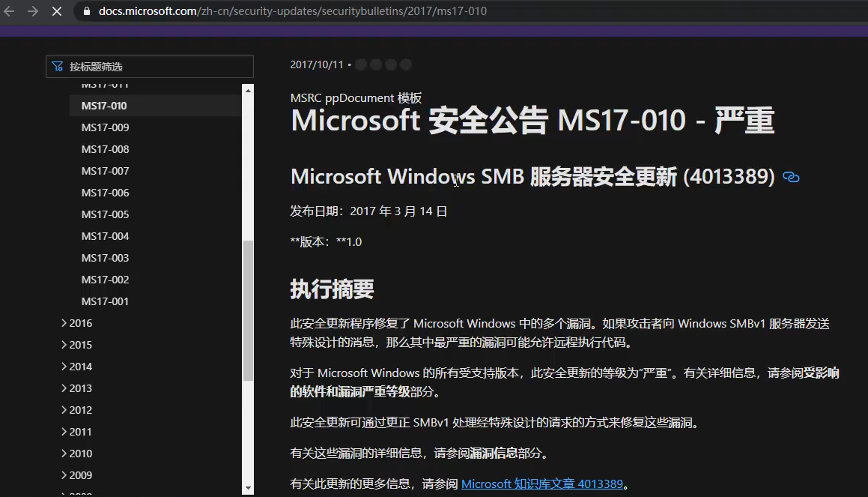Expand the 2013 year node

(76, 388)
